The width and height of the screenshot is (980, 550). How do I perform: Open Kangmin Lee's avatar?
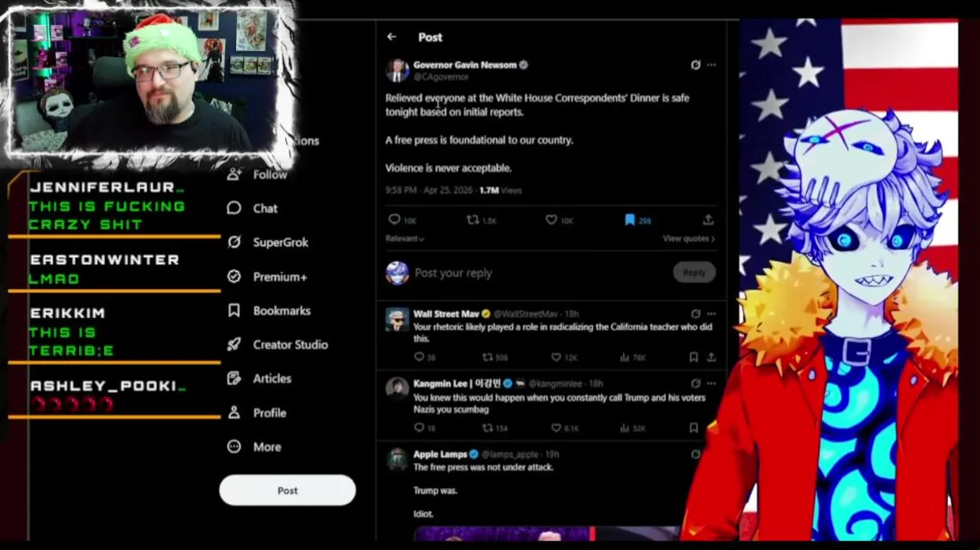(397, 388)
